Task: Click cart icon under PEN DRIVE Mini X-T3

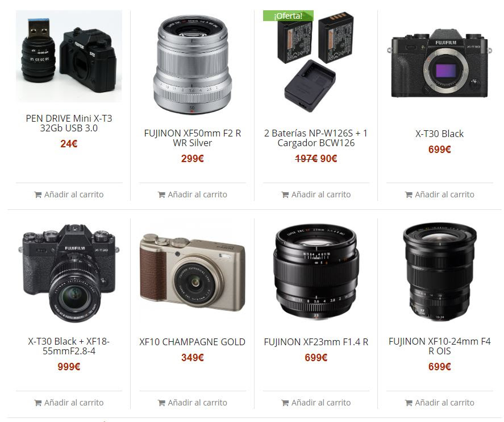Action: (38, 195)
